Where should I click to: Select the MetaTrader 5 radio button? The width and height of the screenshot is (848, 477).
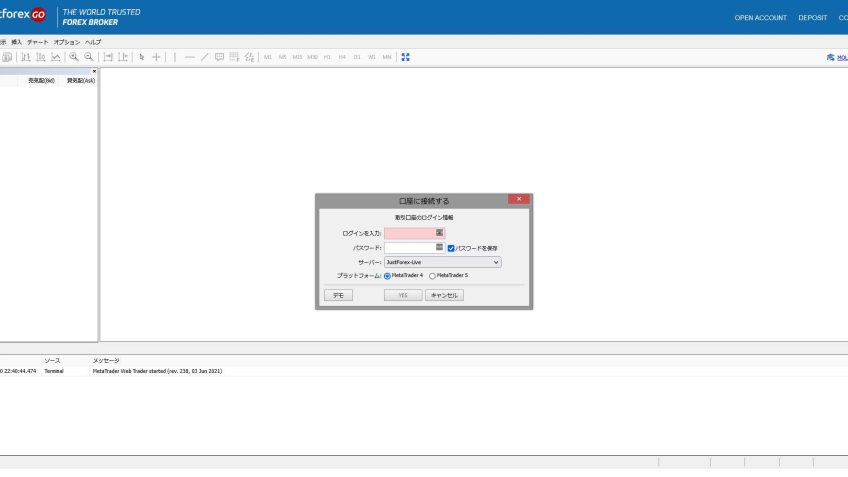click(x=432, y=275)
